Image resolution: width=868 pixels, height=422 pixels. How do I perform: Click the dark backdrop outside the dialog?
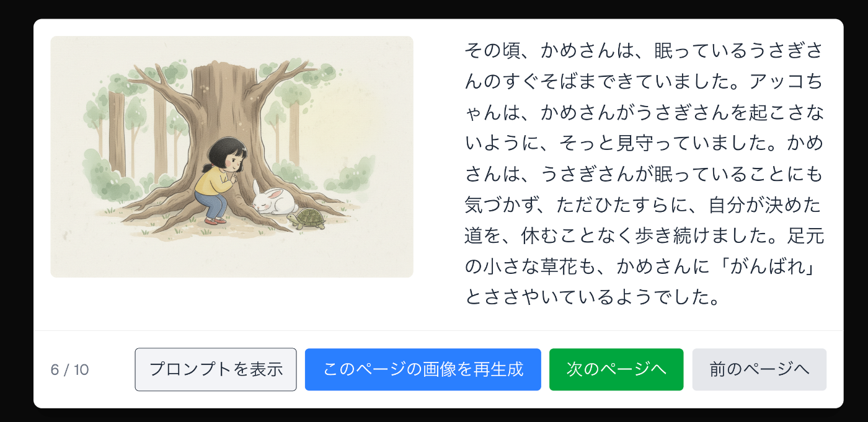pos(434,9)
